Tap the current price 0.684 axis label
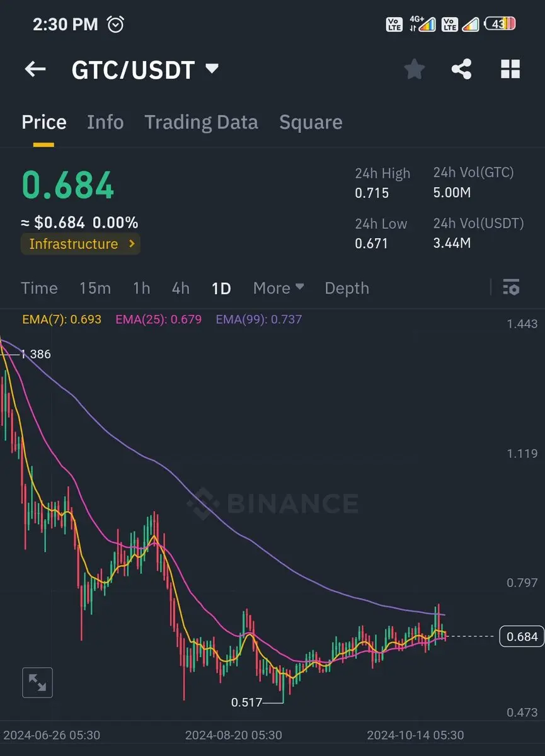 tap(522, 636)
